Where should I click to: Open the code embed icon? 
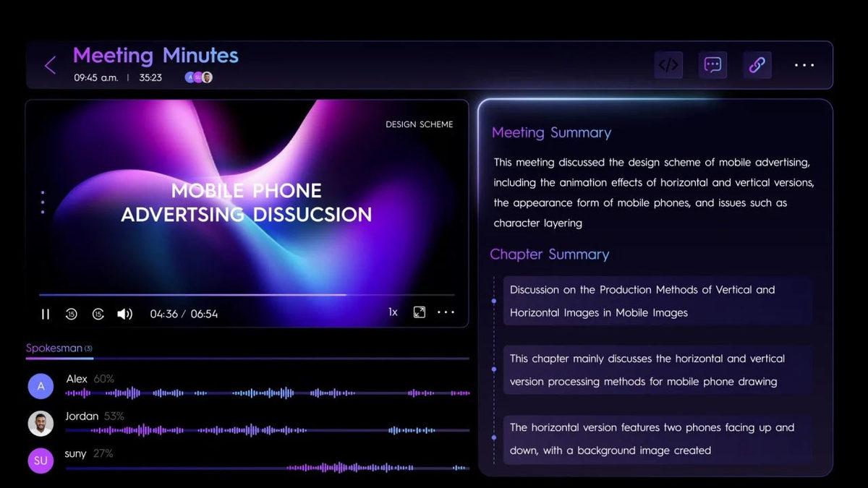click(x=668, y=65)
